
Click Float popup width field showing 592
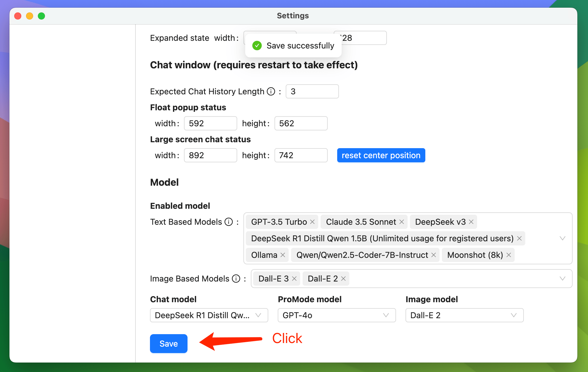coord(210,123)
